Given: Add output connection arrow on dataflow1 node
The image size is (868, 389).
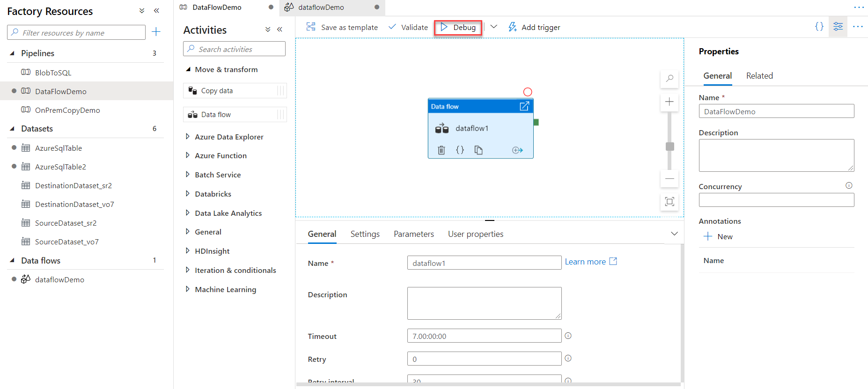Looking at the screenshot, I should (517, 150).
